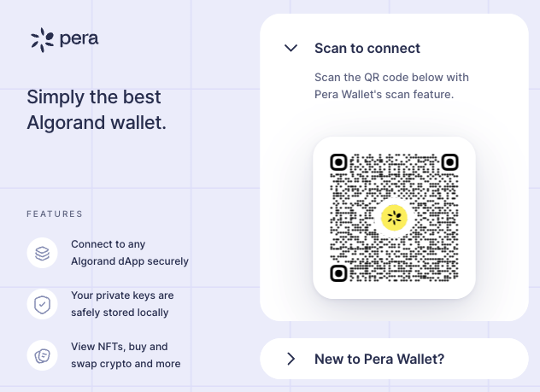Click the FEATURES section label
Screen dimensions: 540x392
(x=55, y=214)
